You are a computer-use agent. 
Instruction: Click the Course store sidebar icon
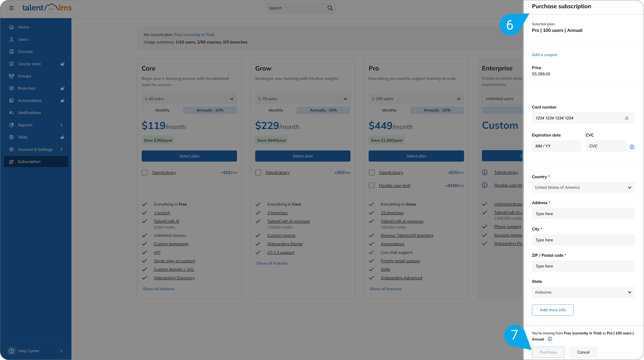click(11, 64)
